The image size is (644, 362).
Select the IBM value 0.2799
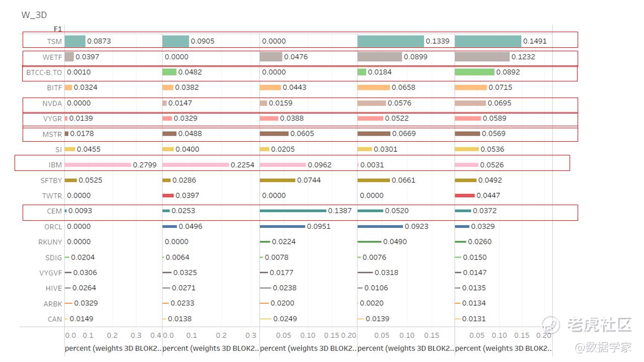[145, 164]
